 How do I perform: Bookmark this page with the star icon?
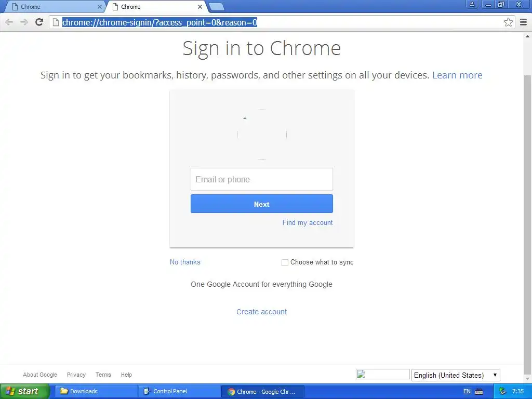(x=508, y=22)
